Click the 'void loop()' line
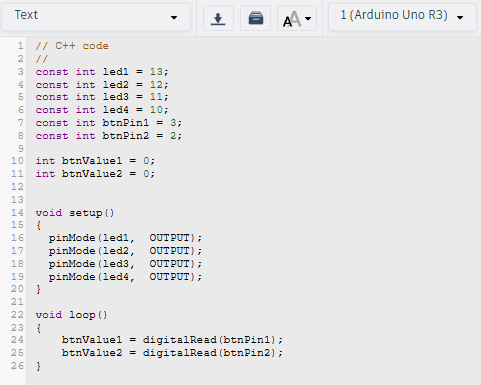 click(x=72, y=315)
